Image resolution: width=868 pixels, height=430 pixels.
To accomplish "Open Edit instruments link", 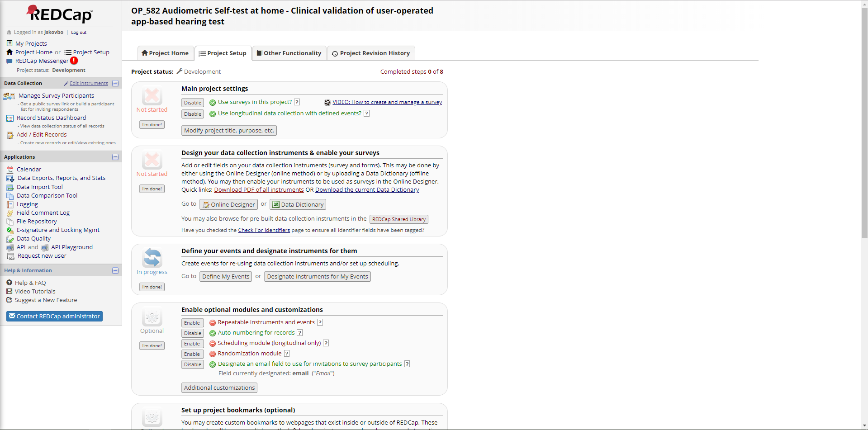I will [x=89, y=83].
